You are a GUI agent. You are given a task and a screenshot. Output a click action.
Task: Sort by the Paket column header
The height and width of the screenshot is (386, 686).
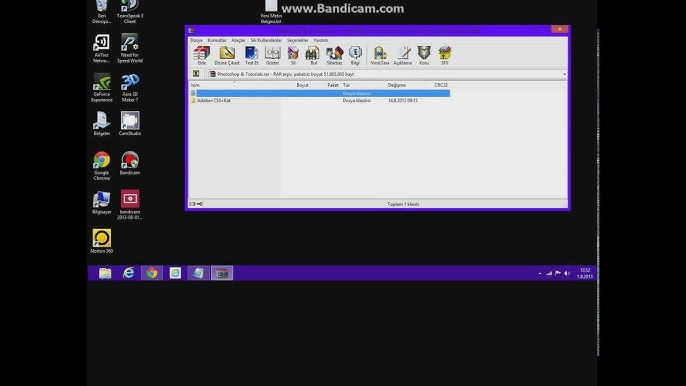pos(333,85)
